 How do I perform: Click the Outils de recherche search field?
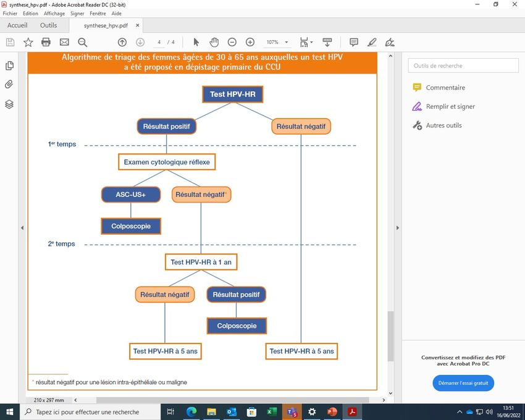tap(463, 65)
